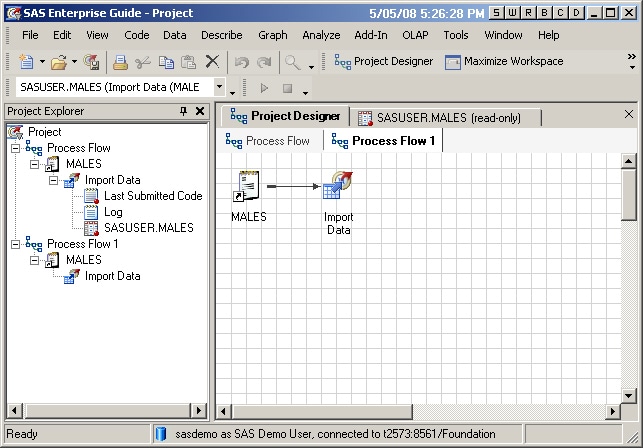Click the Open folder toolbar icon
Image resolution: width=643 pixels, height=448 pixels.
pyautogui.click(x=59, y=62)
